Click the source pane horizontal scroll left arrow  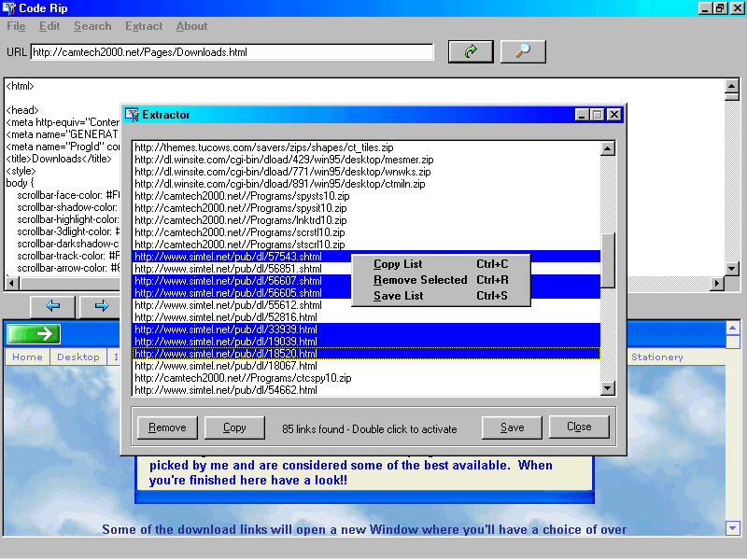12,284
